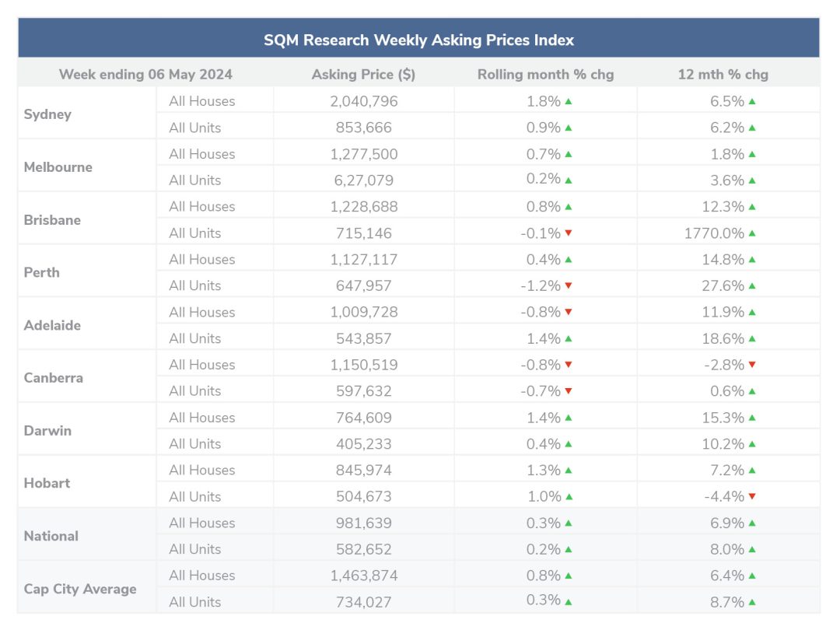The height and width of the screenshot is (630, 840).
Task: Select the Asking Price ($) column header
Action: (364, 75)
